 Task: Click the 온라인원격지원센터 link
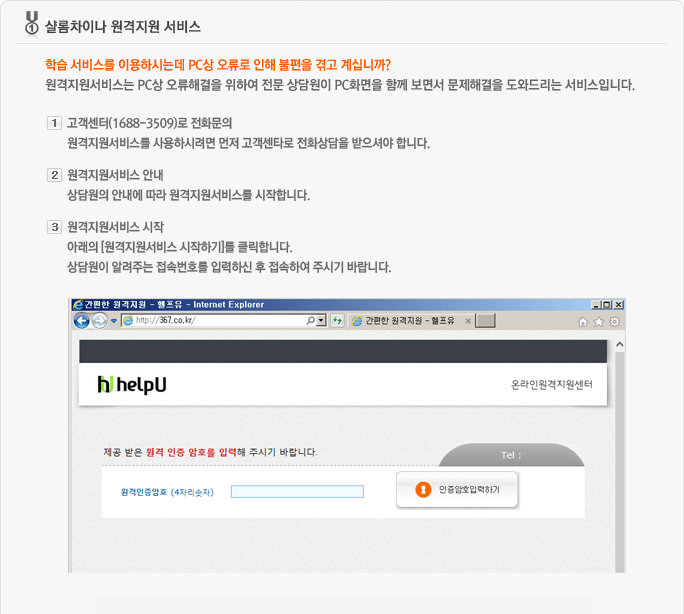tap(552, 385)
